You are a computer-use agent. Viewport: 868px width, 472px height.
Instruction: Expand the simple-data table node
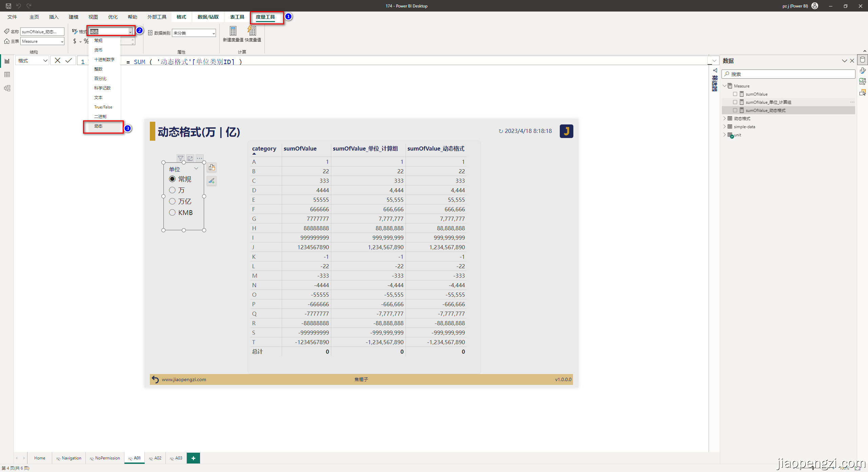(725, 126)
